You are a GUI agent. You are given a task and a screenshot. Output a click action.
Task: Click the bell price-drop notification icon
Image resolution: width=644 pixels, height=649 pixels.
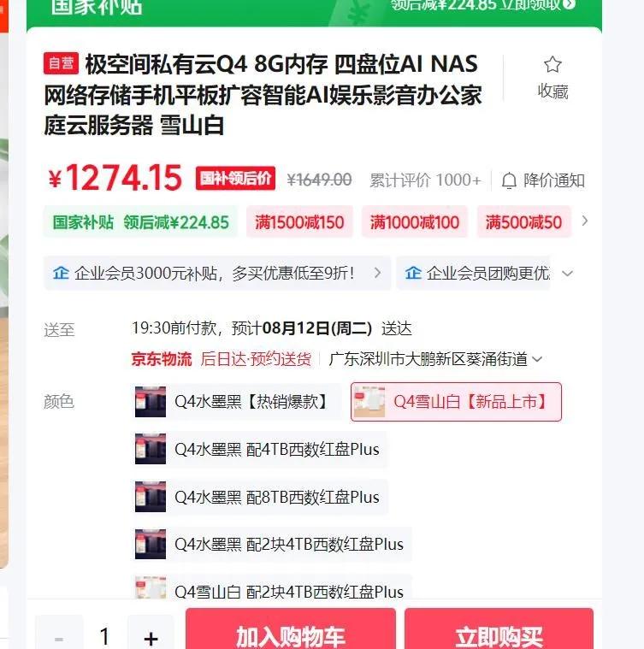click(x=509, y=181)
